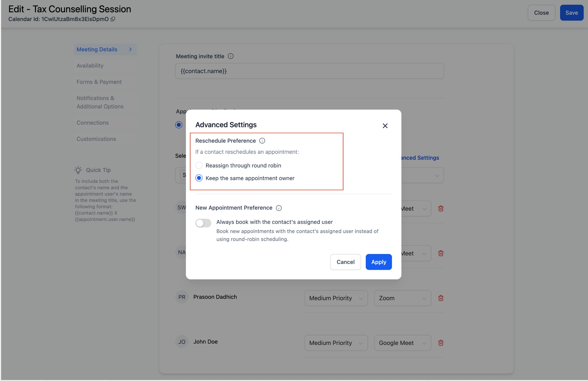Click New Appointment Preference info icon
588x381 pixels.
[279, 208]
